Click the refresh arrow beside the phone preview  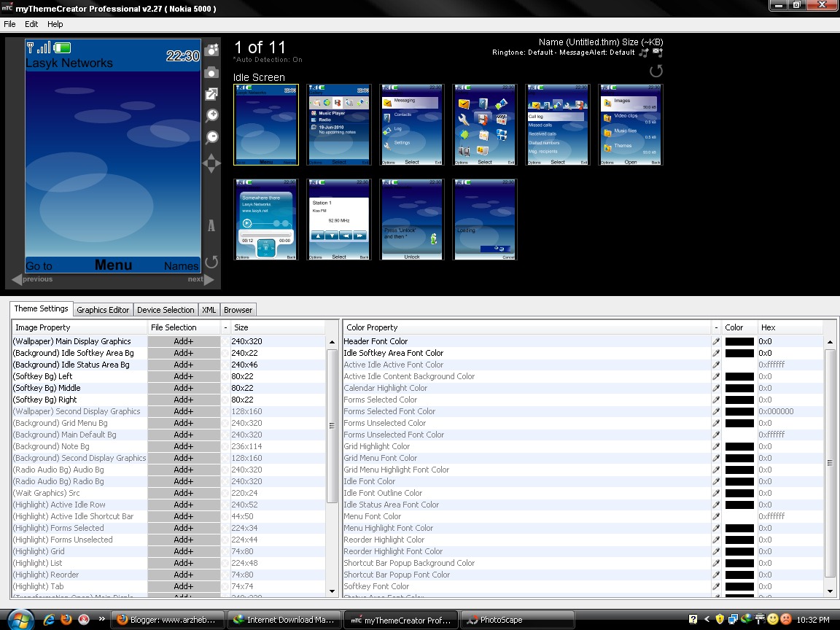pyautogui.click(x=211, y=262)
